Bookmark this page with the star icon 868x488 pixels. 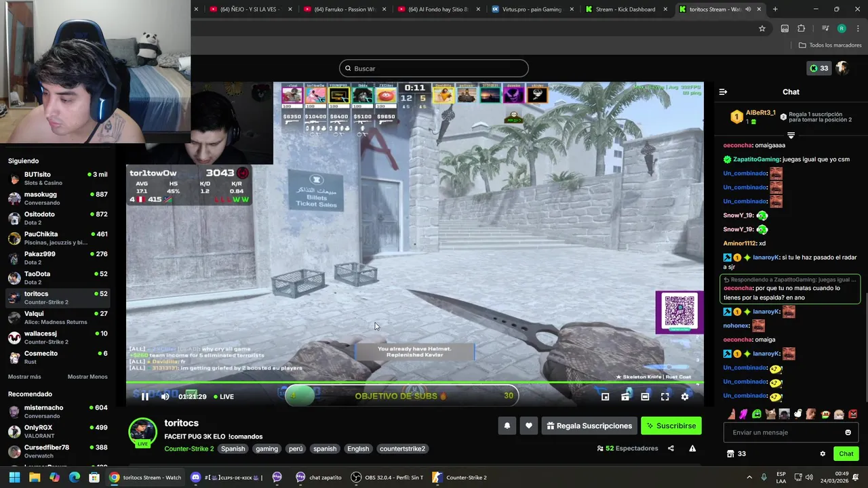point(762,28)
